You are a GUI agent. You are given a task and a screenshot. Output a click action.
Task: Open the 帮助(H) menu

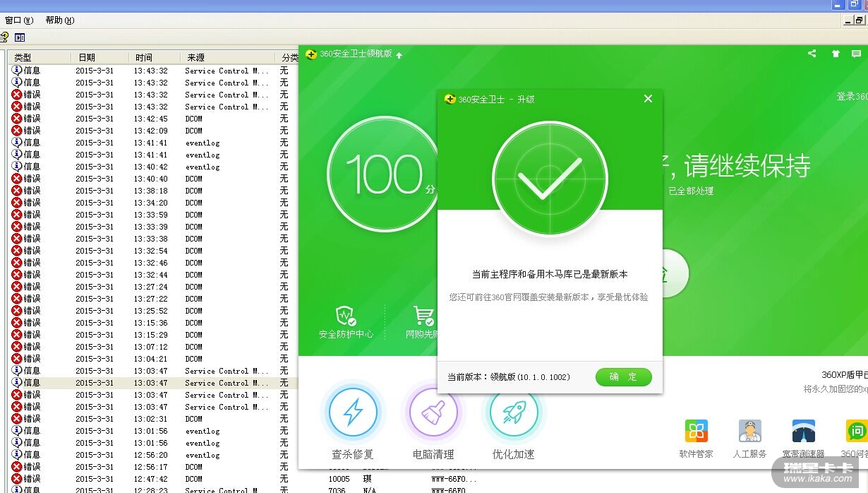60,20
